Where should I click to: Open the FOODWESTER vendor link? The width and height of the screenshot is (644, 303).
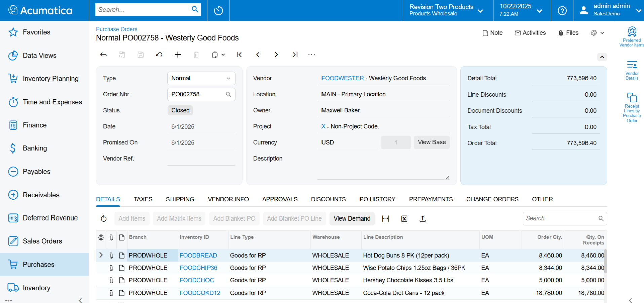point(342,78)
